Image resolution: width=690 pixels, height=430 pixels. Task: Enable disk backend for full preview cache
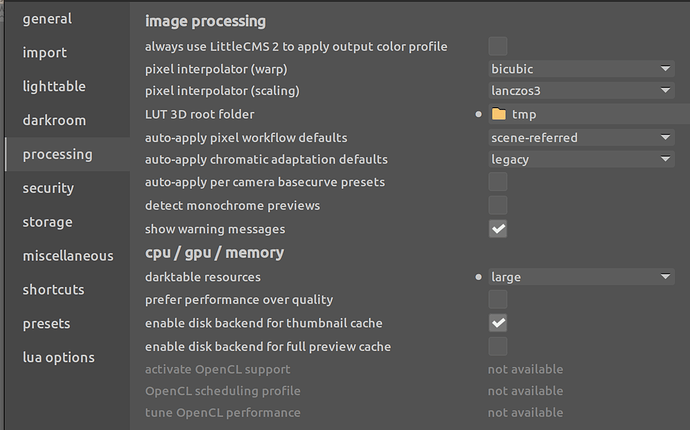(x=497, y=346)
